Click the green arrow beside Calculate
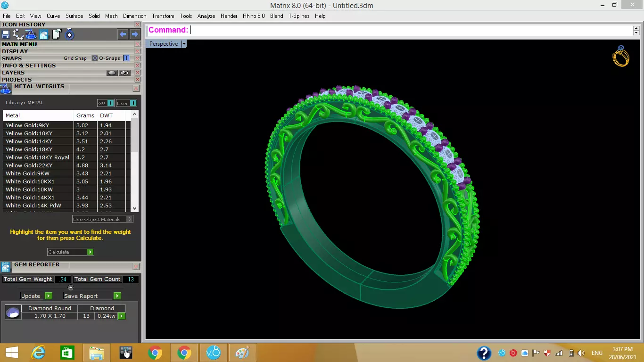Screen dimensions: 644x362 point(90,252)
